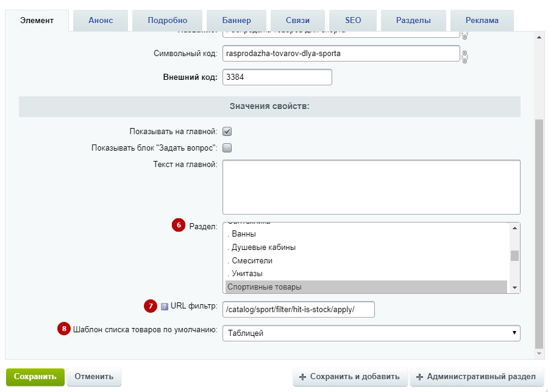The height and width of the screenshot is (392, 548).
Task: Switch to the Баннер tab
Action: pos(237,20)
